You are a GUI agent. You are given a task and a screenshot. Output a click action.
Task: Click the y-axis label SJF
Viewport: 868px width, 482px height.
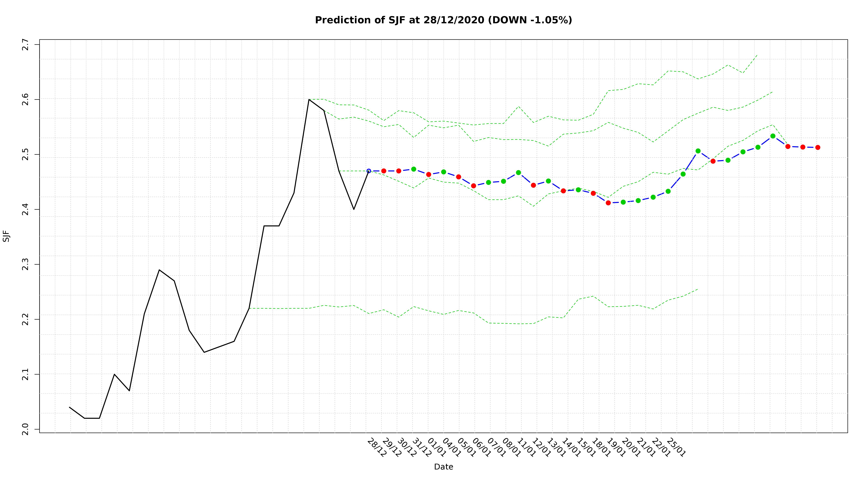6,236
